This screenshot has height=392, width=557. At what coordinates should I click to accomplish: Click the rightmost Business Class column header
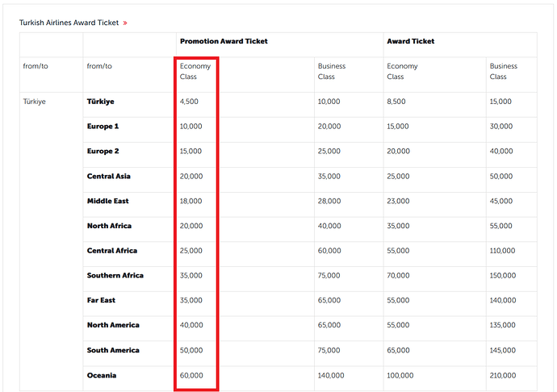click(x=504, y=71)
